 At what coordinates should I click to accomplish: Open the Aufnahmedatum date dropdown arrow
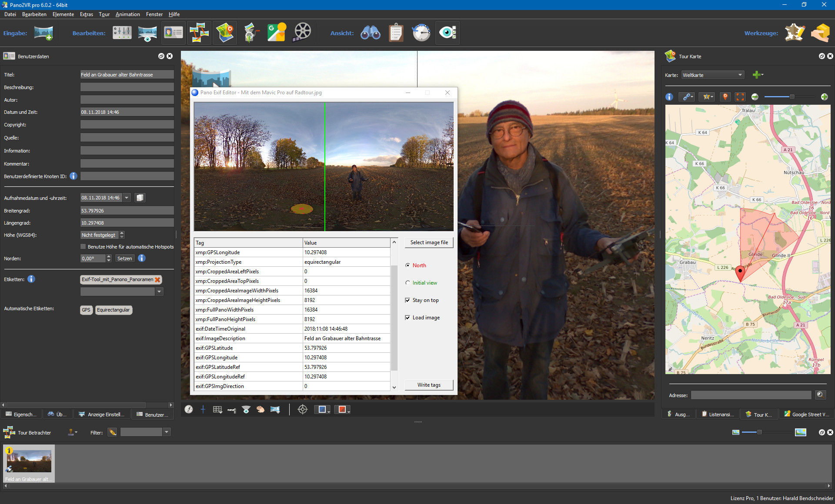(127, 198)
